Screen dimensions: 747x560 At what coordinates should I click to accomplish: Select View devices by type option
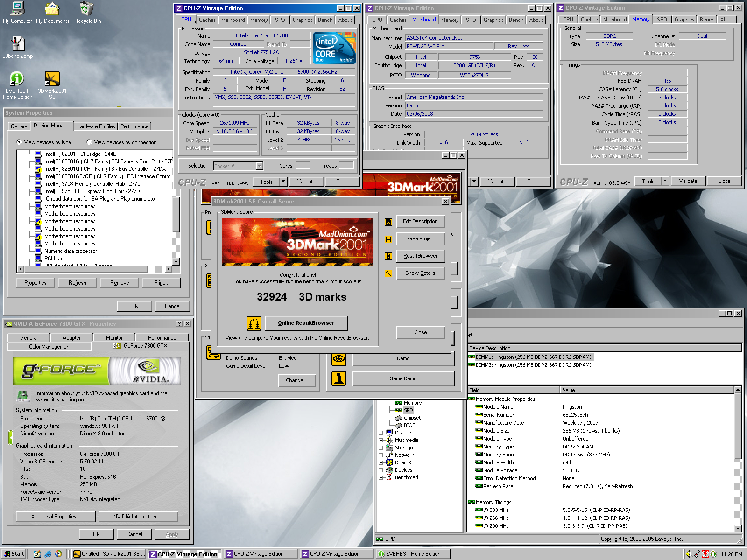19,142
